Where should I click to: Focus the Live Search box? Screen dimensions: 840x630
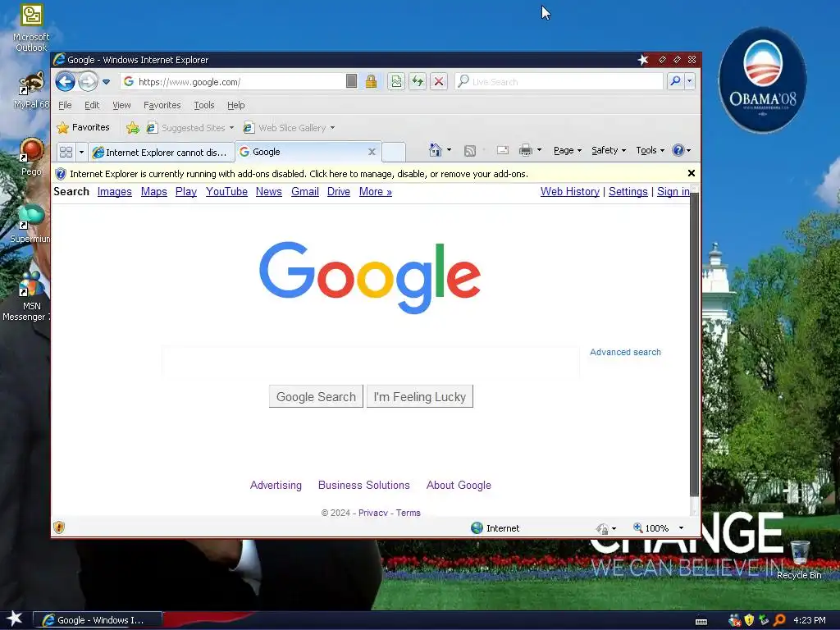point(559,81)
